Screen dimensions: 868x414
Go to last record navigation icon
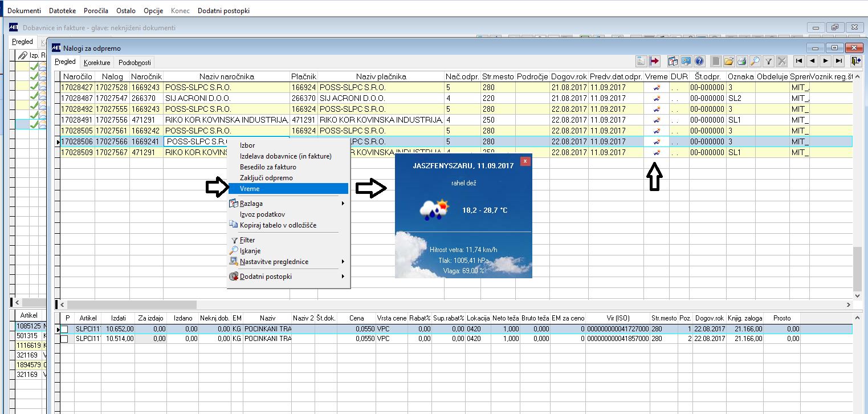coord(838,62)
